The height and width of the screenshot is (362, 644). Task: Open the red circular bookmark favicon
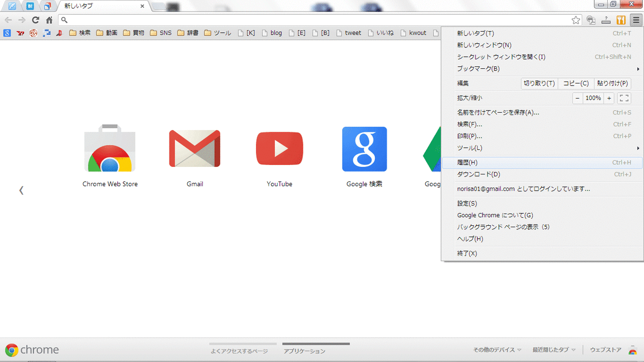pos(34,33)
